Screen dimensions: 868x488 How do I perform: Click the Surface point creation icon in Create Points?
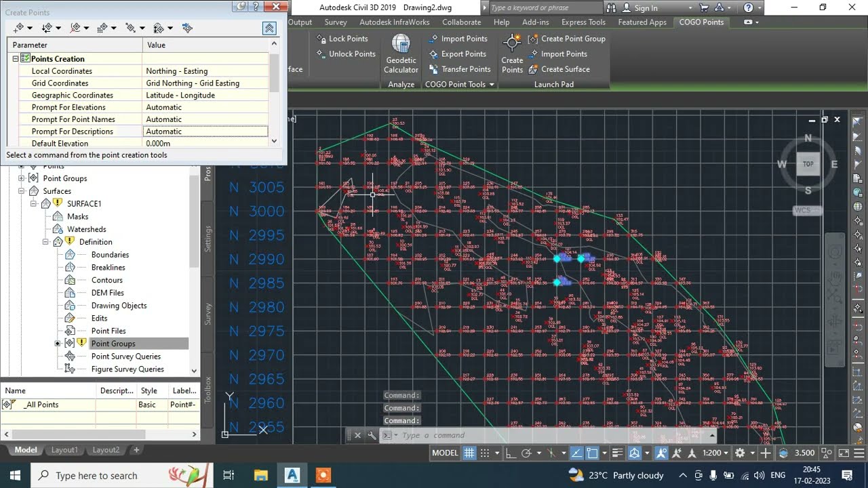click(102, 28)
